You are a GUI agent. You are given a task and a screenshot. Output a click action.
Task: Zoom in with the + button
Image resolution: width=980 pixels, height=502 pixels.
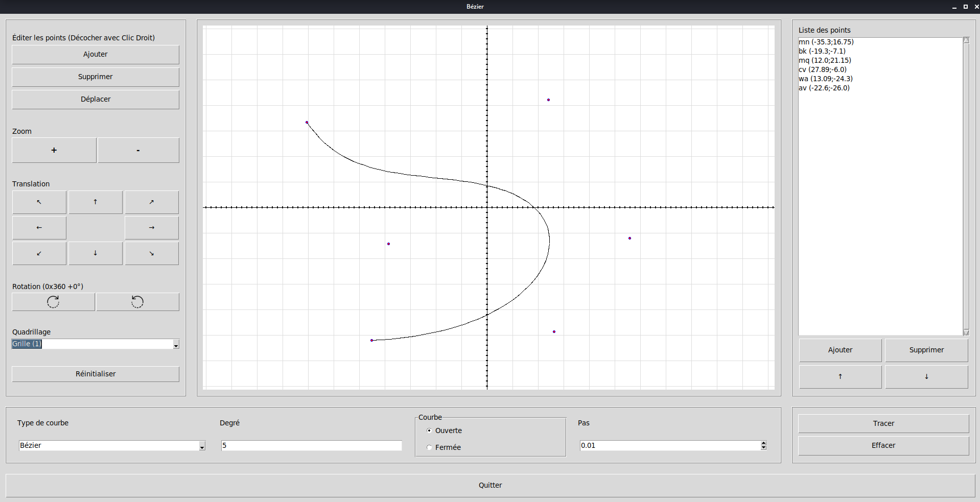54,150
